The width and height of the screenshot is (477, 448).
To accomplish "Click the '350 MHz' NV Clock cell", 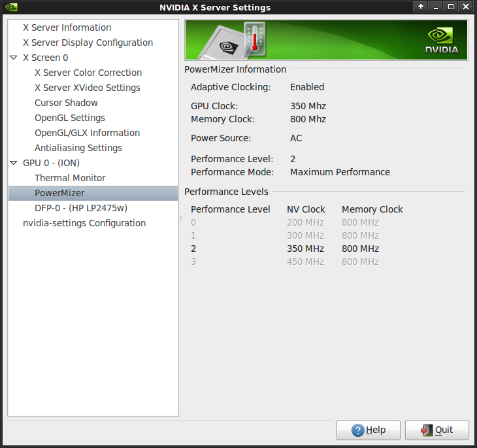I will tap(305, 249).
